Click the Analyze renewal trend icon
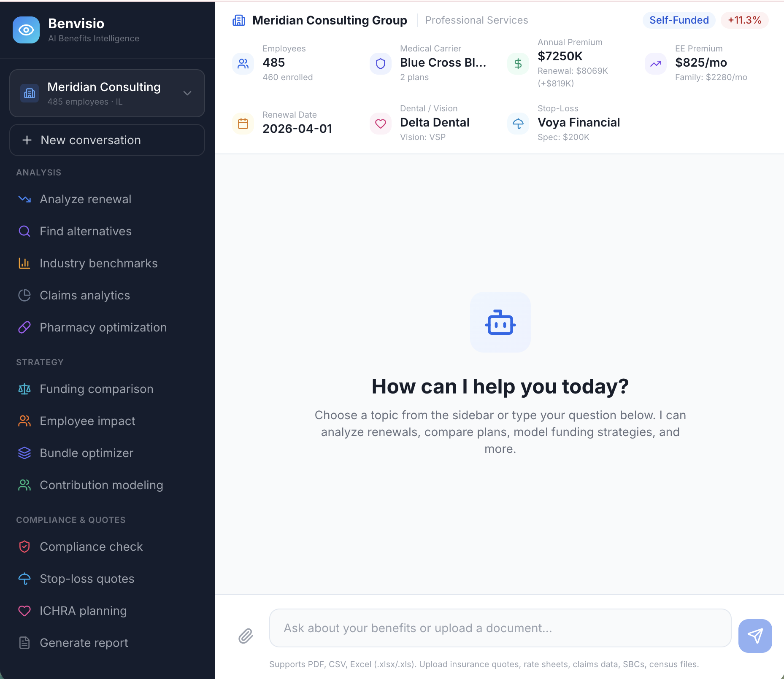Screen dimensions: 784x679 (x=24, y=199)
